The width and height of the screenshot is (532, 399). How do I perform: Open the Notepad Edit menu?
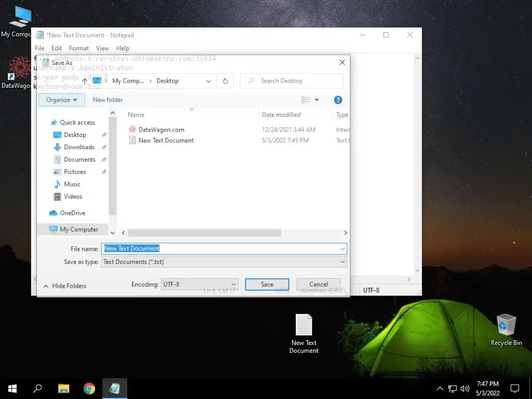(x=56, y=48)
